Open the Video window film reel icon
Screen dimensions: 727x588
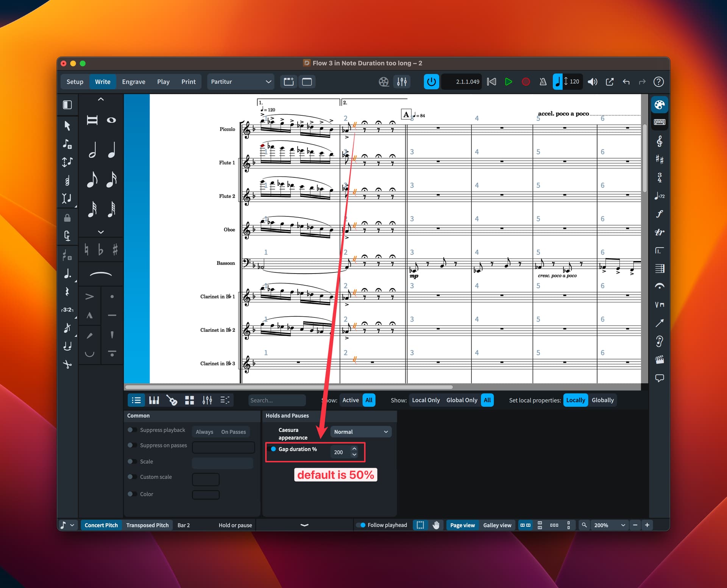click(x=384, y=82)
